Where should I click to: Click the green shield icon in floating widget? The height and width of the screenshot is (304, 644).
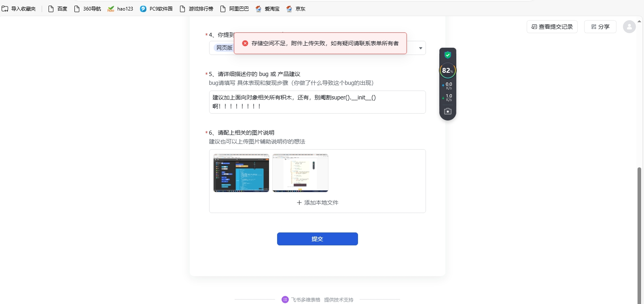[x=448, y=55]
